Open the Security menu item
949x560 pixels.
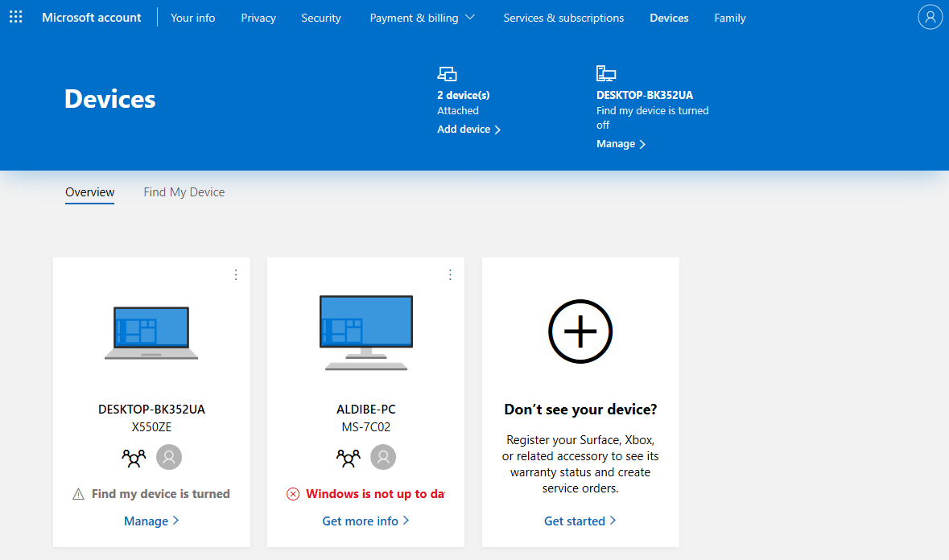321,18
